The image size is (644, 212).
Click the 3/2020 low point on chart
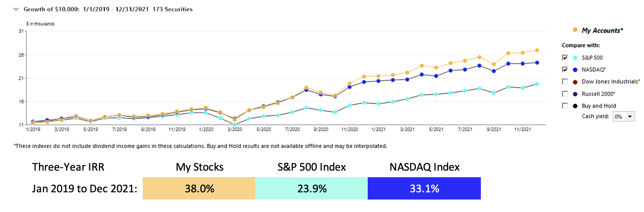(235, 125)
